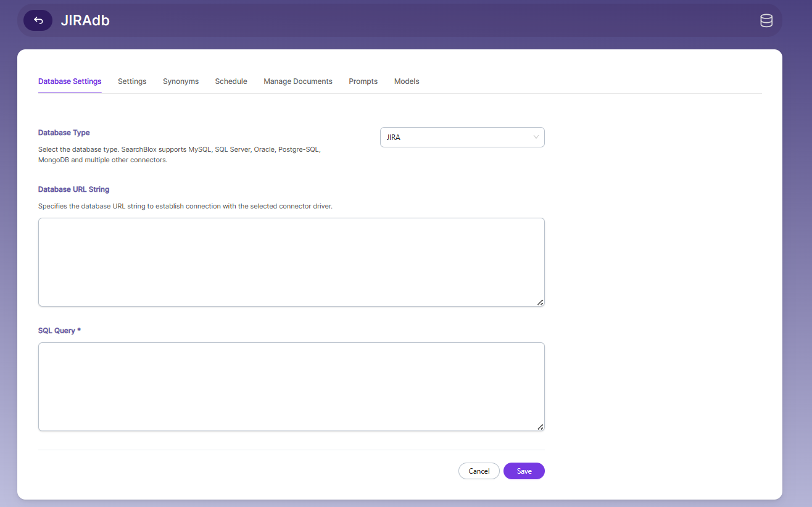Switch to the Schedule tab

(x=231, y=81)
